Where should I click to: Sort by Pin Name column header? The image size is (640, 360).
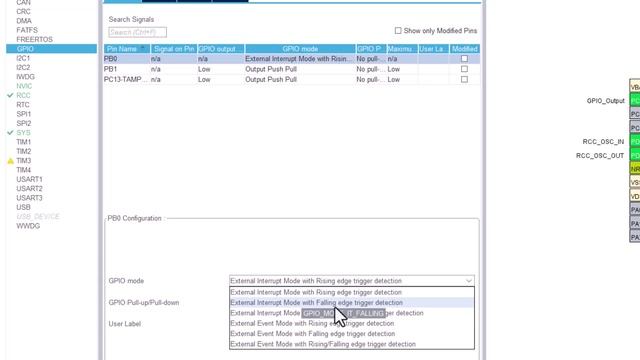(x=127, y=49)
